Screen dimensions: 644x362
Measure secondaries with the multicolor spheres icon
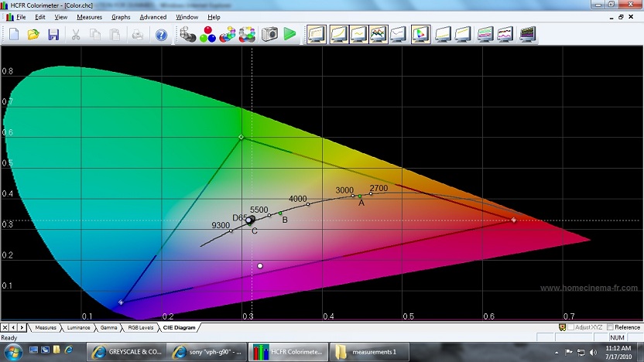point(228,35)
